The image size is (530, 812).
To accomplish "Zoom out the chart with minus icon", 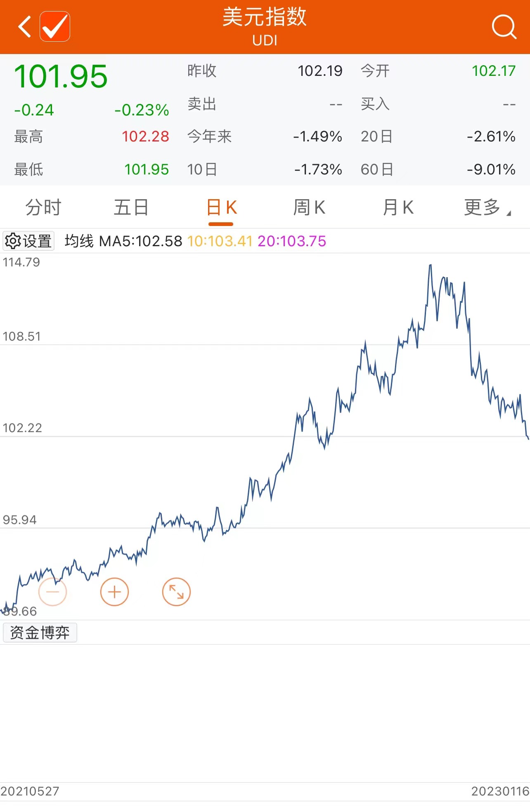I will [52, 592].
